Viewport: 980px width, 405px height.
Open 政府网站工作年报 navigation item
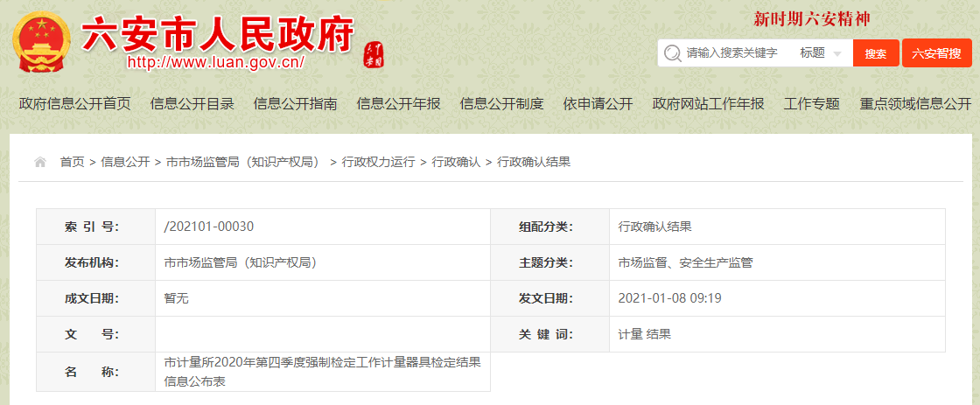pyautogui.click(x=709, y=103)
